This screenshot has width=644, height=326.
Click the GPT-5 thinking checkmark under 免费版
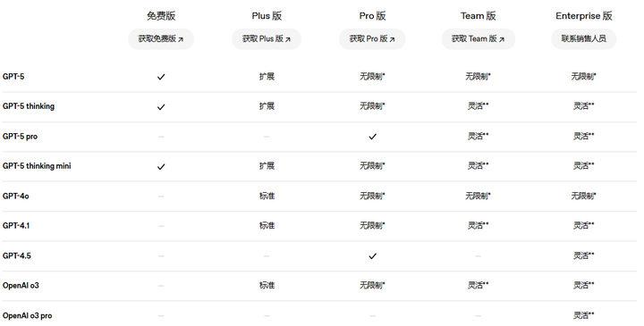pos(161,106)
